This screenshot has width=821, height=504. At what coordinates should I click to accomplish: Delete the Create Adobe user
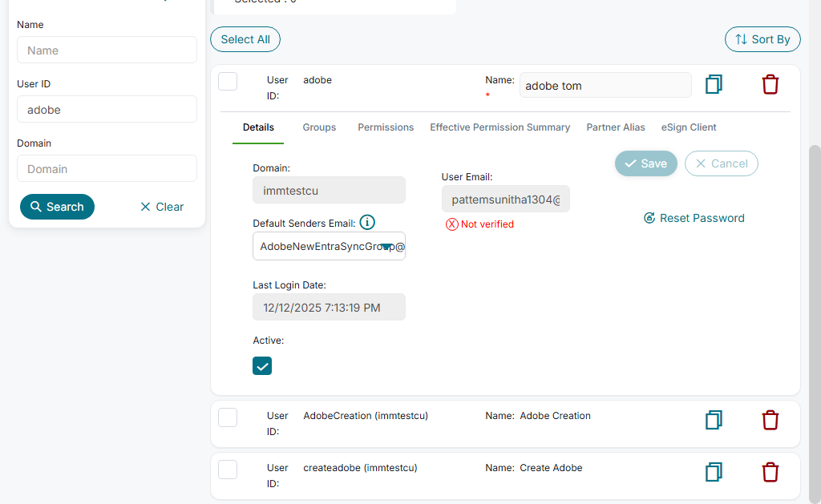pos(770,472)
